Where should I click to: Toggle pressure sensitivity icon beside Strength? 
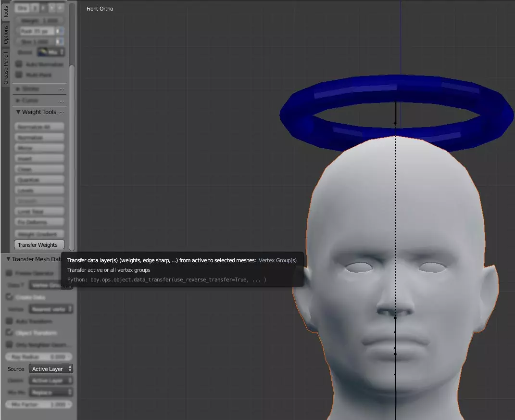pyautogui.click(x=60, y=42)
